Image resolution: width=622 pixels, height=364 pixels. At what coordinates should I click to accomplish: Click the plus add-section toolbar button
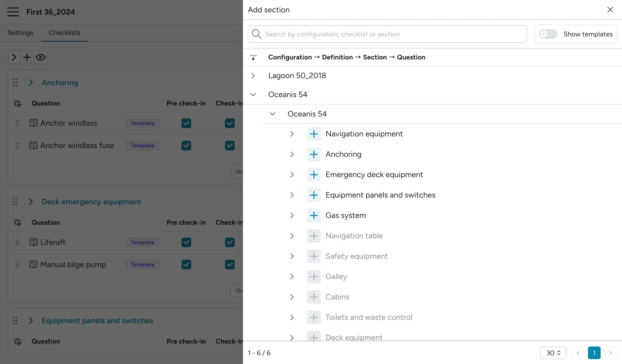[27, 58]
